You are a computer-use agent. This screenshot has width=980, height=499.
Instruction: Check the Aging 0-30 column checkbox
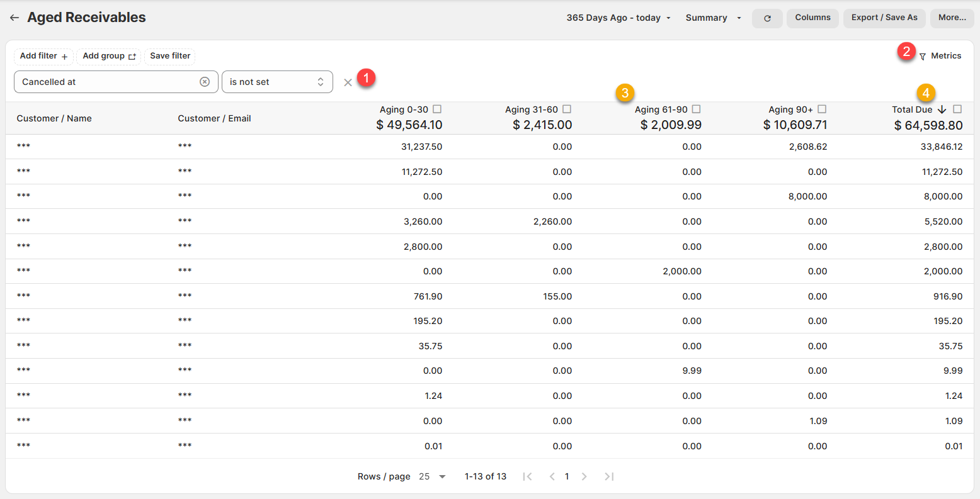(437, 109)
